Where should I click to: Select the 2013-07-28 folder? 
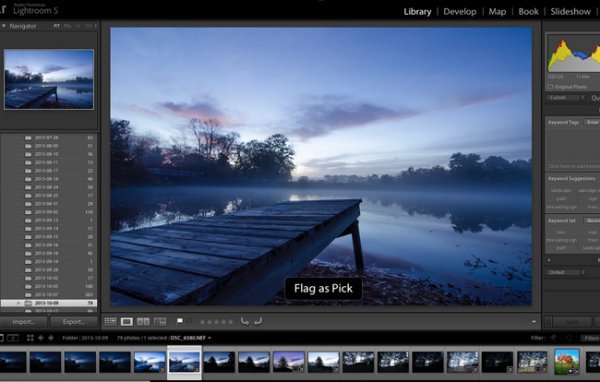49,137
